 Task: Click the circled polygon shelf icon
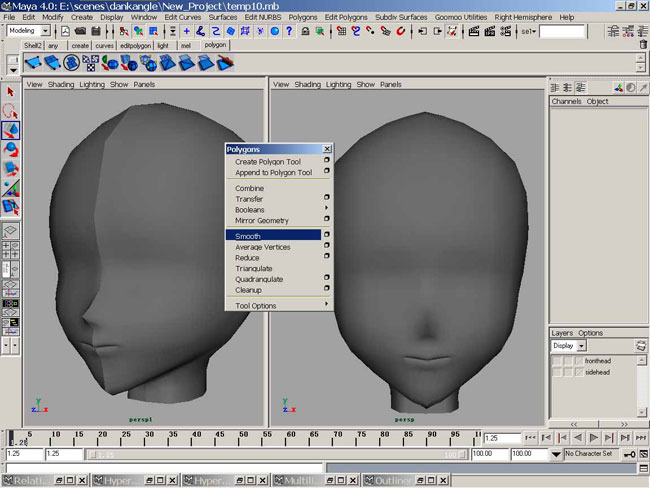71,63
